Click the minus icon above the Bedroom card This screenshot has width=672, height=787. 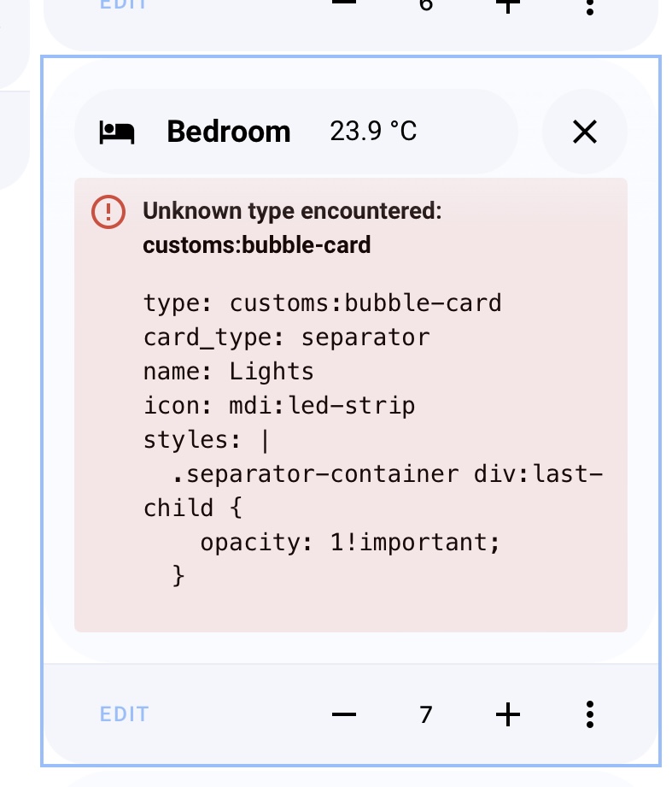point(344,4)
